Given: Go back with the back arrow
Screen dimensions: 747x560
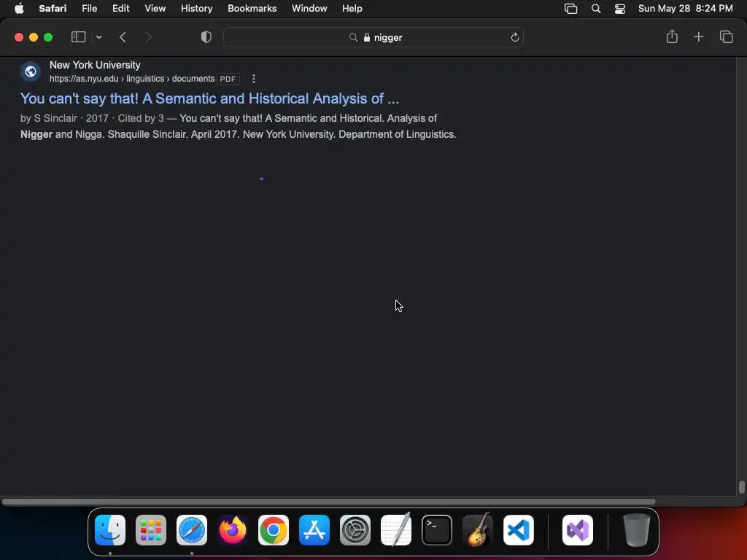Looking at the screenshot, I should click(123, 37).
